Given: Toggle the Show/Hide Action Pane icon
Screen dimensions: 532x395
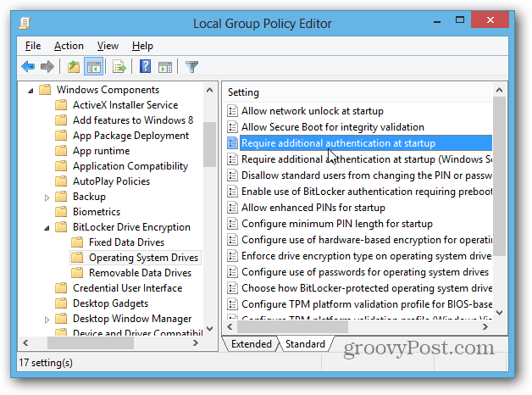Looking at the screenshot, I should pyautogui.click(x=165, y=67).
